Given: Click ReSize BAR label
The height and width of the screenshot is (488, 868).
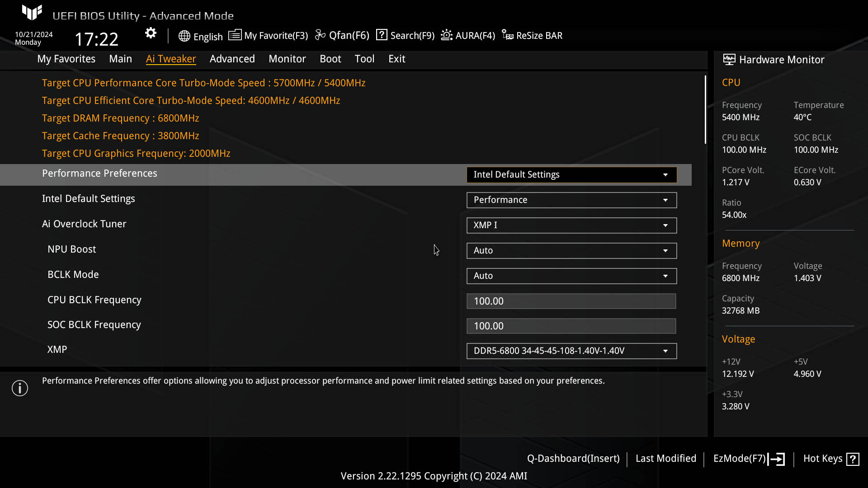Looking at the screenshot, I should coord(539,36).
